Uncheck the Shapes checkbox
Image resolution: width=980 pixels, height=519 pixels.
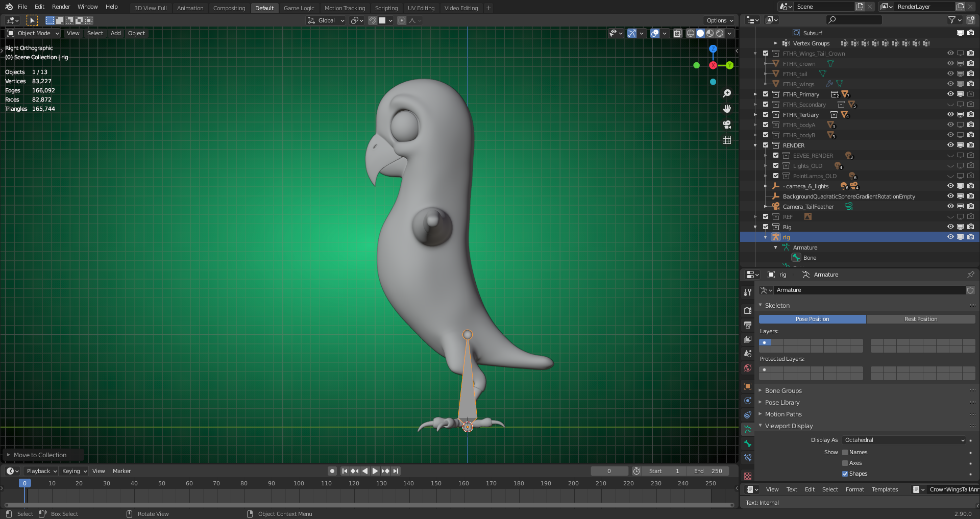pos(845,474)
